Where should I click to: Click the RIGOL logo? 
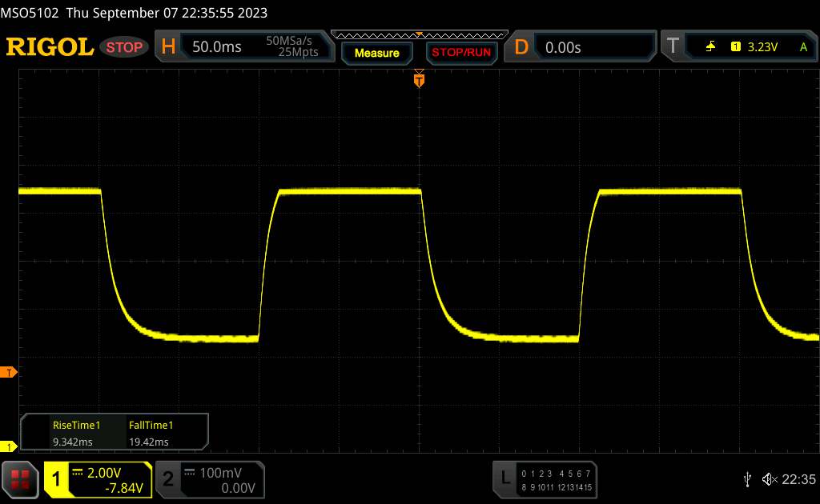coord(50,47)
